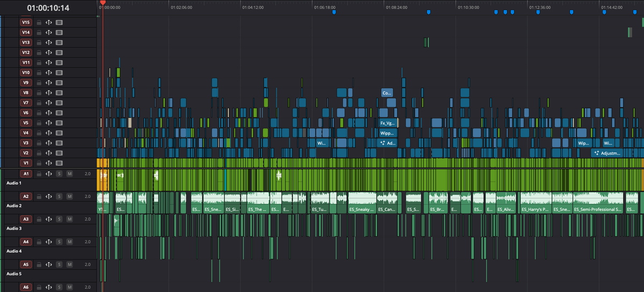Click the Audio 3 track name

click(x=14, y=228)
